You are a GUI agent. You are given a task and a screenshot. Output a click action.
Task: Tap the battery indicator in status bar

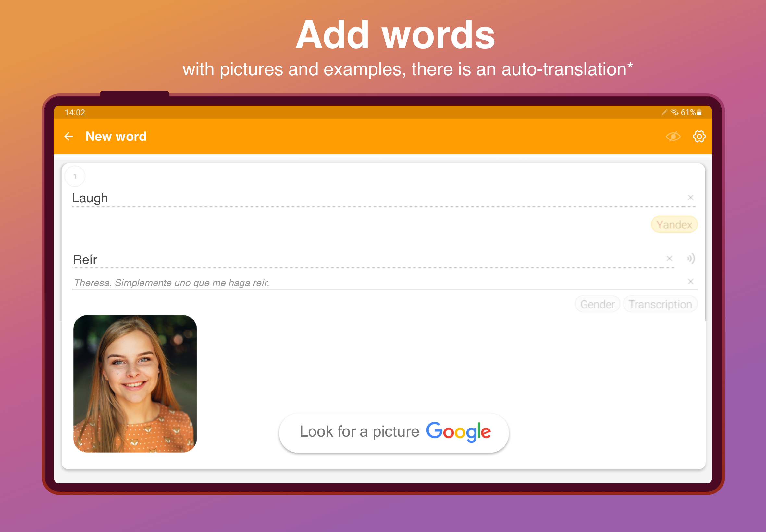pyautogui.click(x=699, y=113)
